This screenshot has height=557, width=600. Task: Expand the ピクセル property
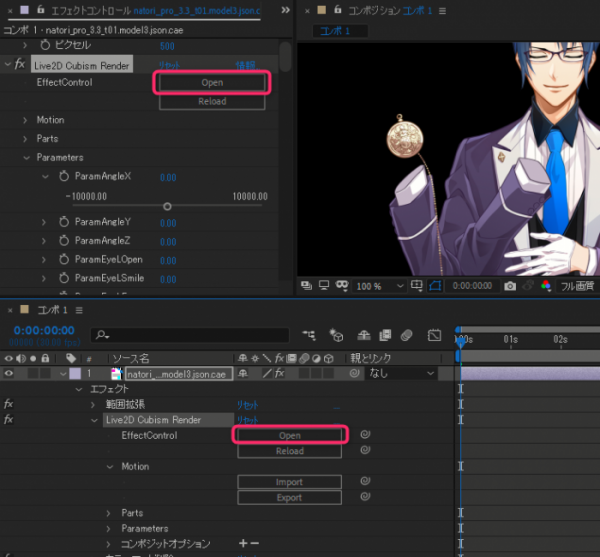coord(25,45)
